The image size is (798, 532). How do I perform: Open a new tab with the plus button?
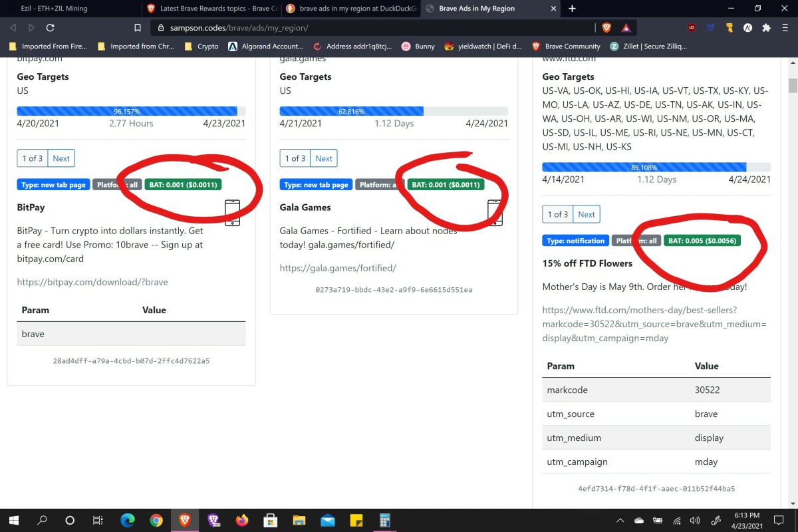pyautogui.click(x=572, y=9)
